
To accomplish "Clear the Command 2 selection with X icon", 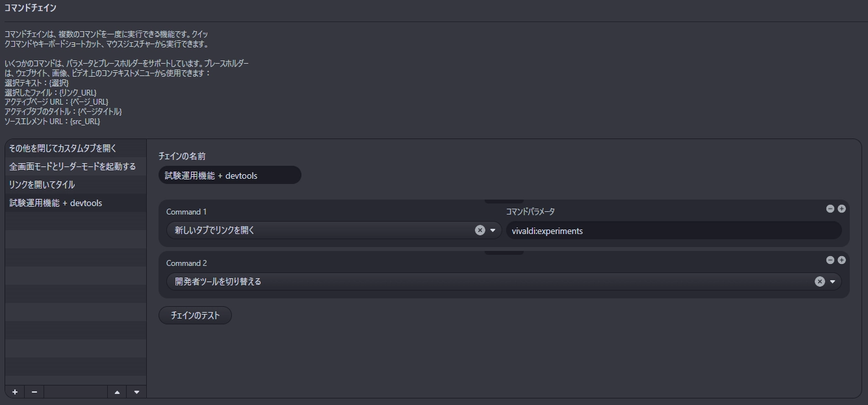I will (820, 281).
